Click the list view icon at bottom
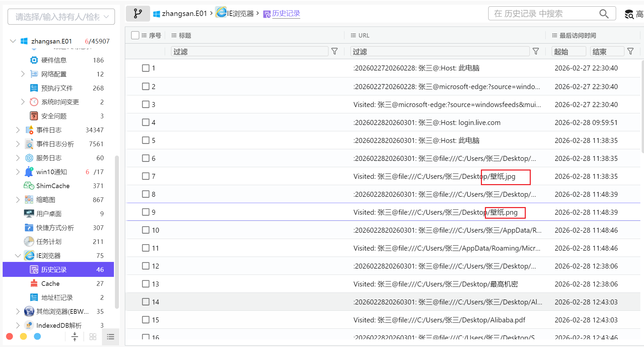 tap(111, 337)
